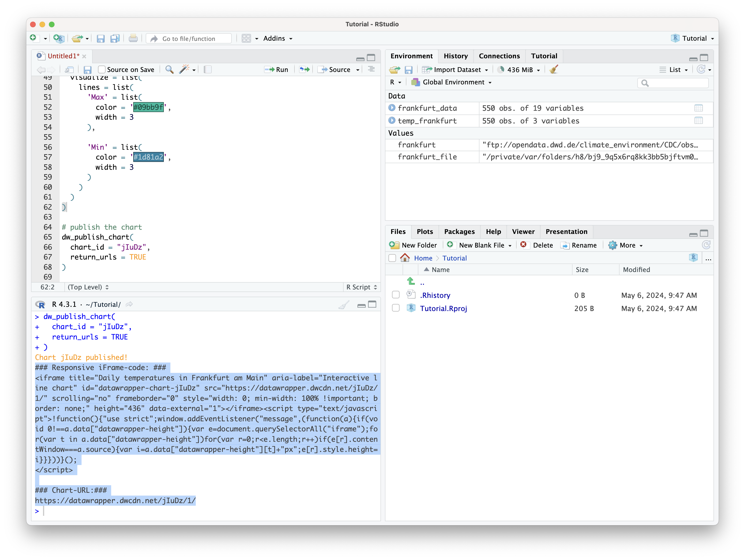Switch to the Viewer tab
This screenshot has width=745, height=560.
[523, 232]
